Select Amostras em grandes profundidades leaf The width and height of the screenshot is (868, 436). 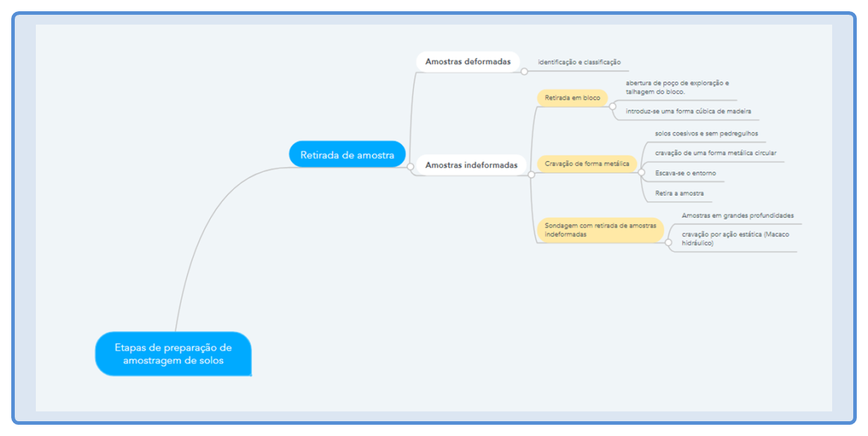[x=738, y=215]
